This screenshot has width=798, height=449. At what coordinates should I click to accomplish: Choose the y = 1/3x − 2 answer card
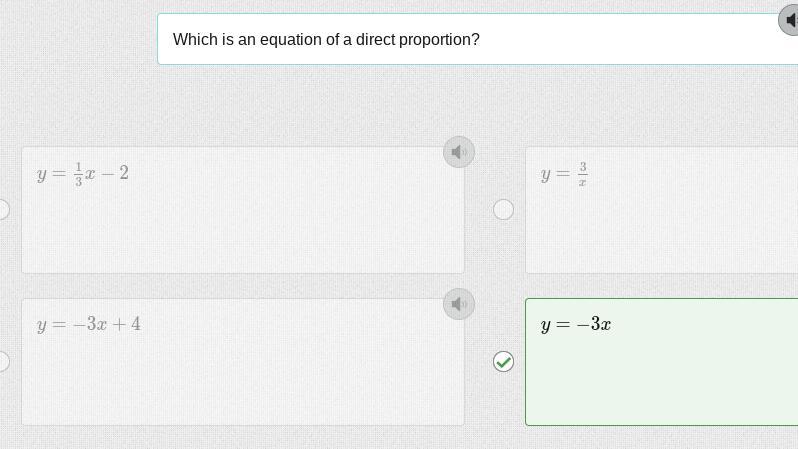coord(242,220)
